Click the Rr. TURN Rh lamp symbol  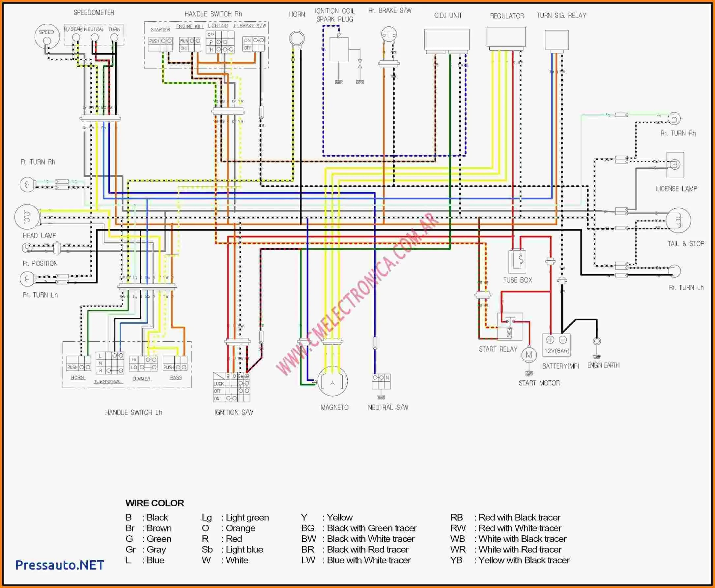[x=674, y=119]
